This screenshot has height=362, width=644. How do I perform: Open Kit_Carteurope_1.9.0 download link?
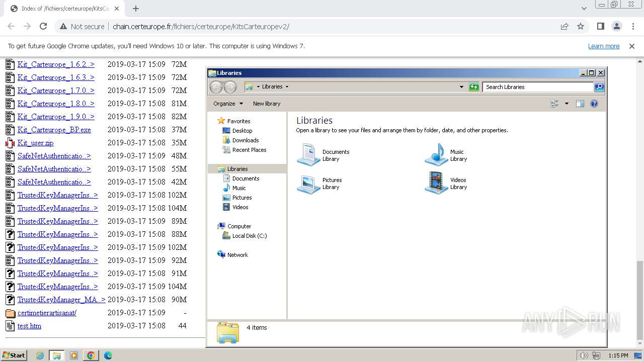[x=56, y=117]
